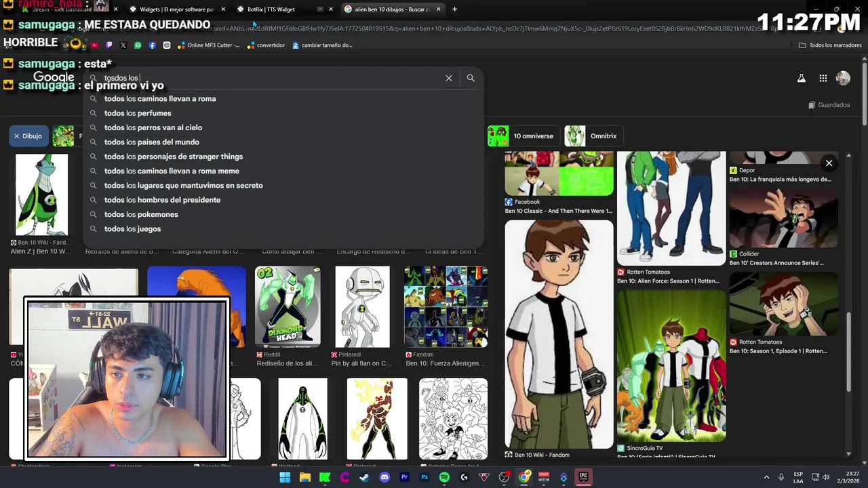Viewport: 868px width, 488px height.
Task: Open File Explorer from taskbar
Action: coord(304,477)
